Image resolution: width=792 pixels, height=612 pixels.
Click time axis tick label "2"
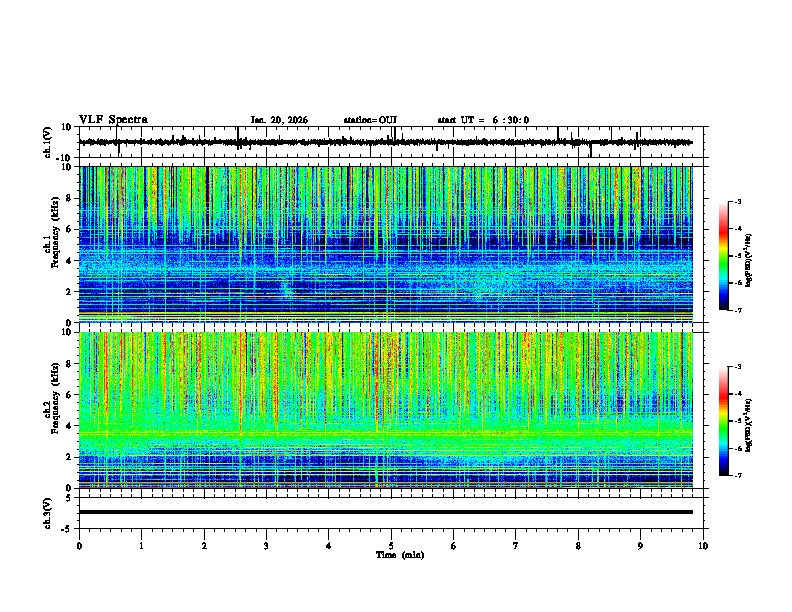coord(204,546)
